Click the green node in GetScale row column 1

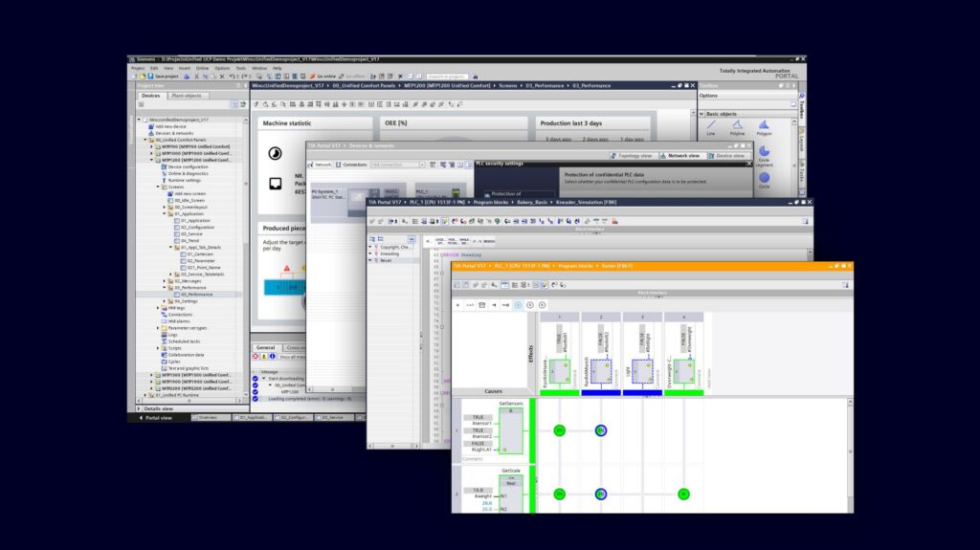559,494
